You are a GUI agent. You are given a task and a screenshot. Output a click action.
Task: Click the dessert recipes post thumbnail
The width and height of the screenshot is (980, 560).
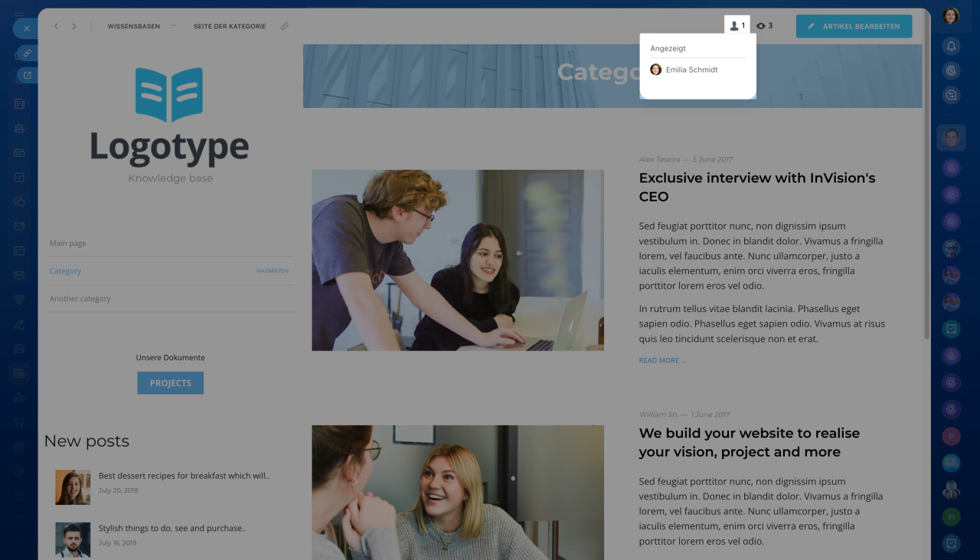coord(73,487)
